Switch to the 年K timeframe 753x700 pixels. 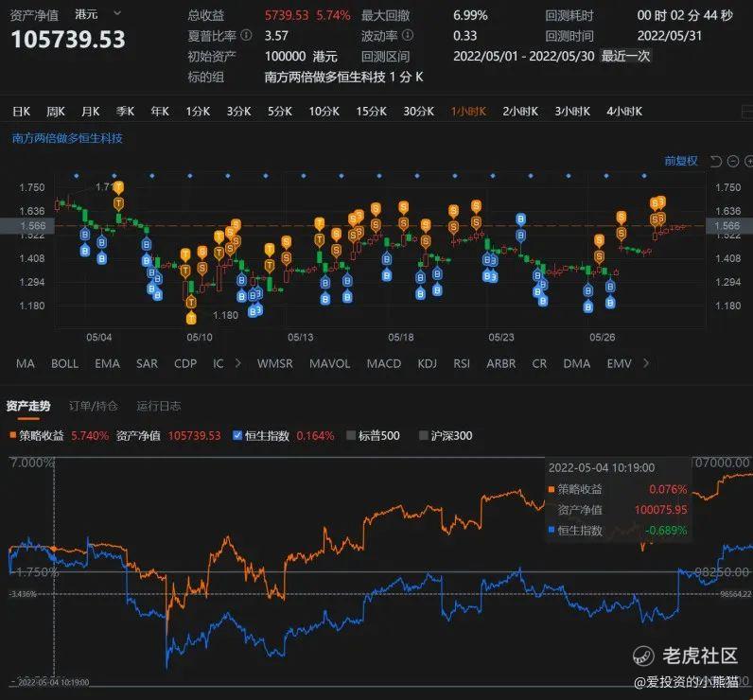(160, 112)
